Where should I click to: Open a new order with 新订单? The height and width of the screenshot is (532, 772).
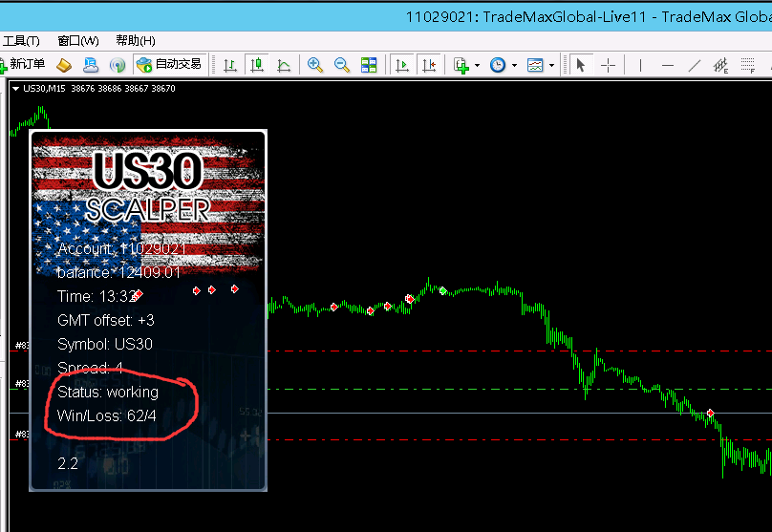pyautogui.click(x=23, y=64)
